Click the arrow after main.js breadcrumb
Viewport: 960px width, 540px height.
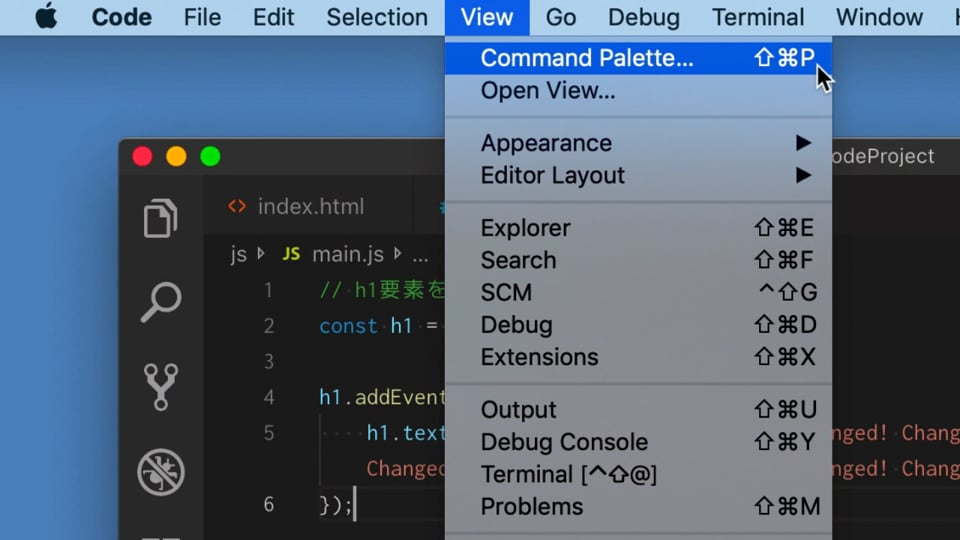pyautogui.click(x=398, y=253)
